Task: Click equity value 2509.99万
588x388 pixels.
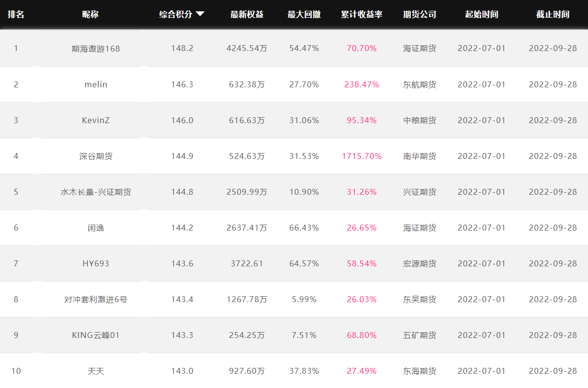Action: [x=247, y=192]
